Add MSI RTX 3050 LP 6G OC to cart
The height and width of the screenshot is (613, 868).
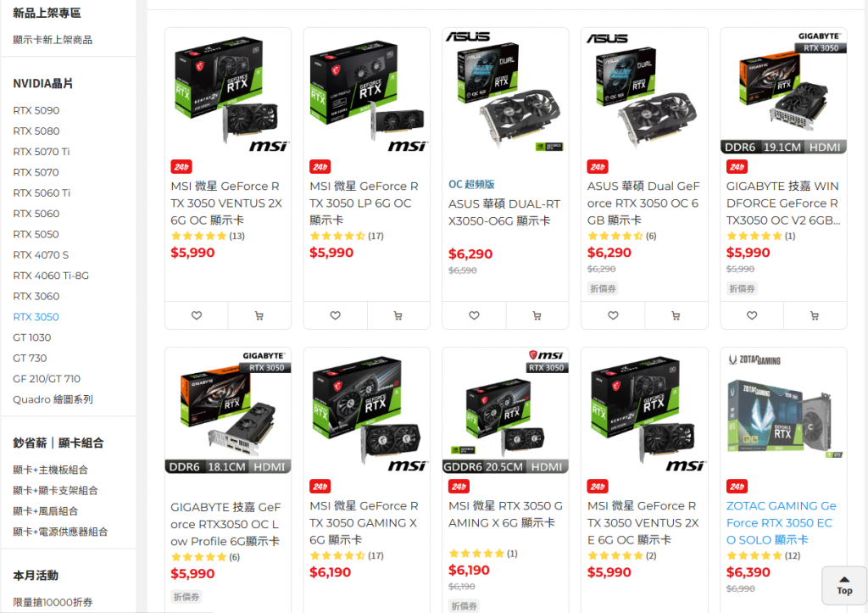coord(398,315)
